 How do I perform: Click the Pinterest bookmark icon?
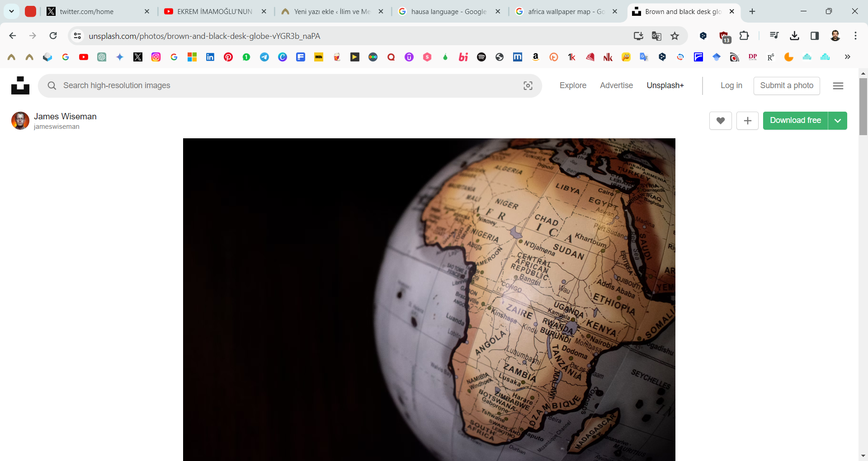228,57
